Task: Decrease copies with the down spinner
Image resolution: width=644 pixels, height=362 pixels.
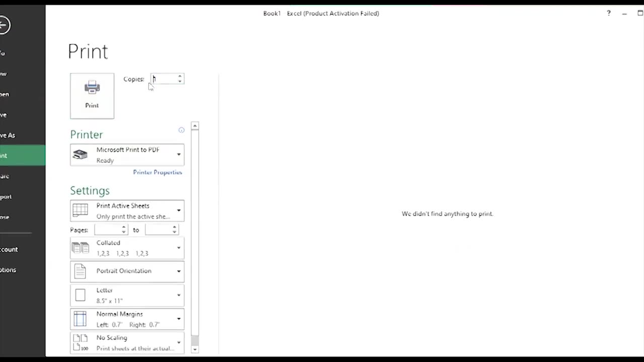Action: [x=180, y=81]
